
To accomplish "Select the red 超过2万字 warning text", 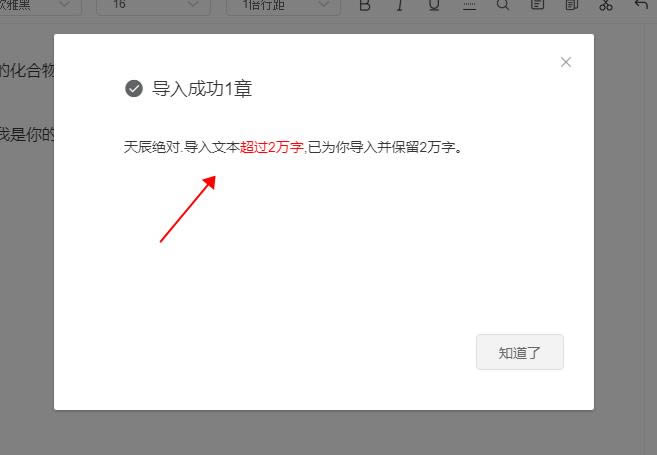I will (x=272, y=147).
